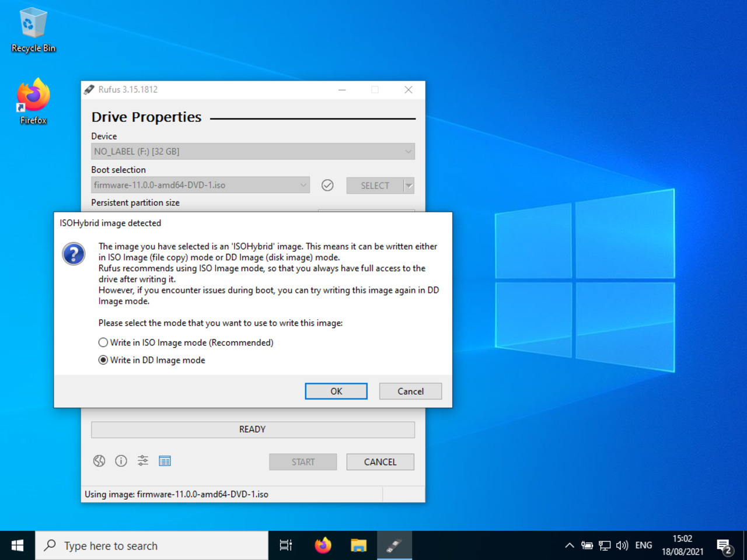This screenshot has width=747, height=560.
Task: Click the safely remove hardware tray icon
Action: point(587,545)
